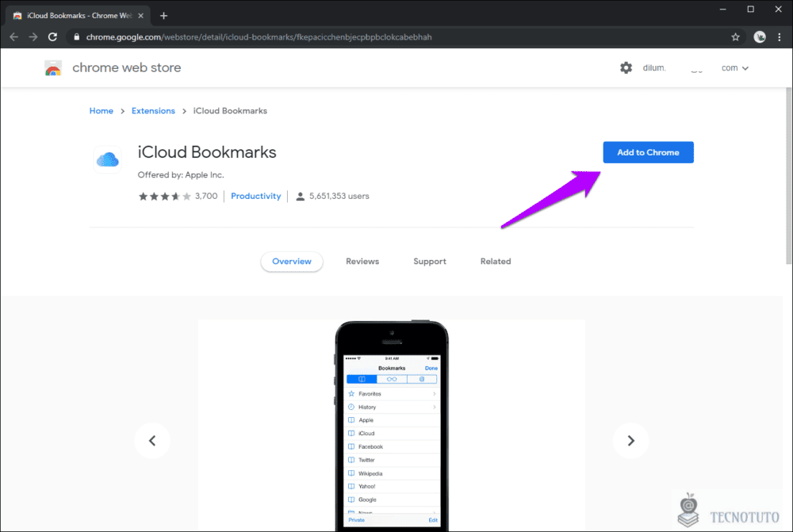Click the iPhone bookmarks screenshot

(x=392, y=426)
